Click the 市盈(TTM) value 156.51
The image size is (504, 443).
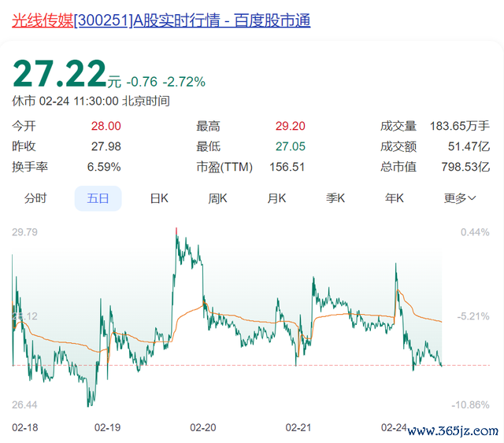point(287,167)
